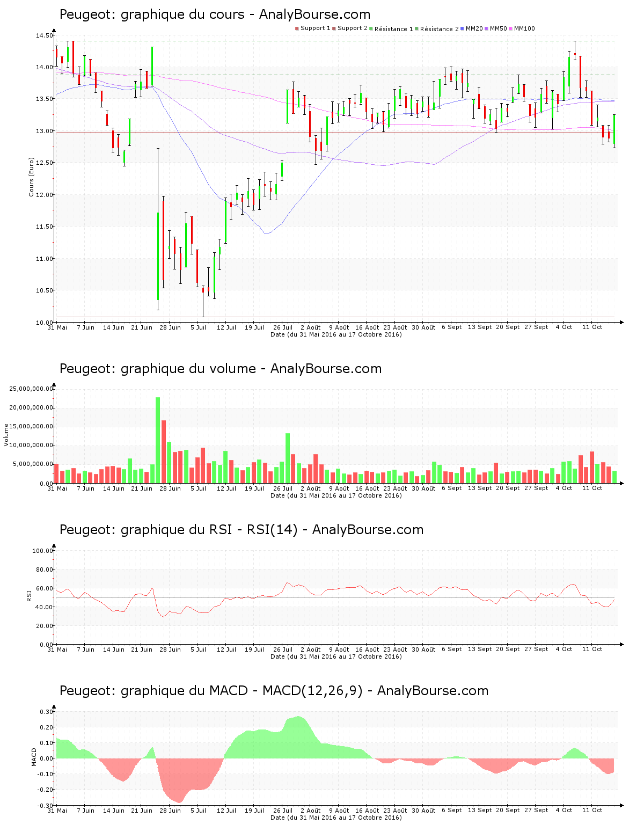This screenshot has width=644, height=832.
Task: Click the 'Peugeot: graphique du cours' title
Action: pyautogui.click(x=152, y=14)
